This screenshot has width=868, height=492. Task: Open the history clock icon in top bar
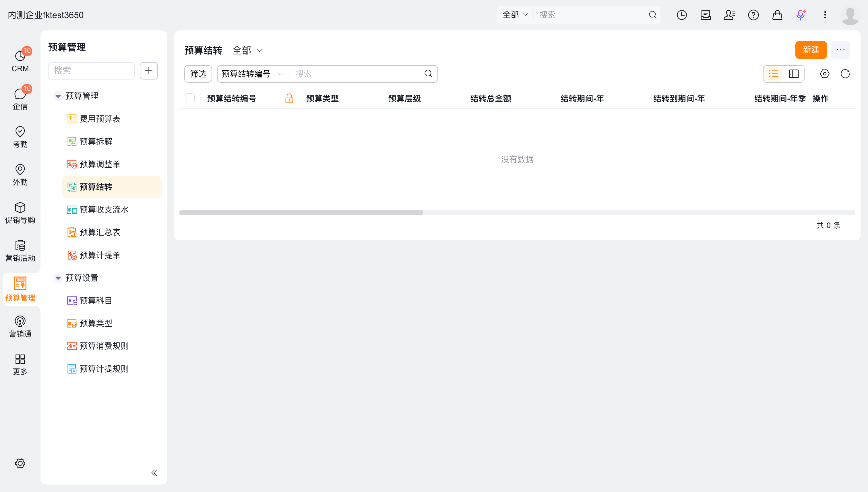681,15
